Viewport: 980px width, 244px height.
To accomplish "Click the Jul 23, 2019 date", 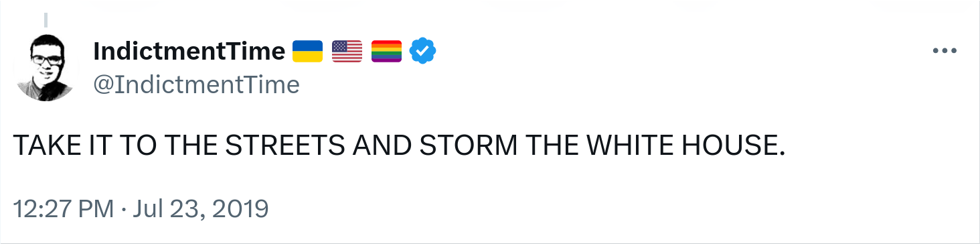I will click(201, 209).
